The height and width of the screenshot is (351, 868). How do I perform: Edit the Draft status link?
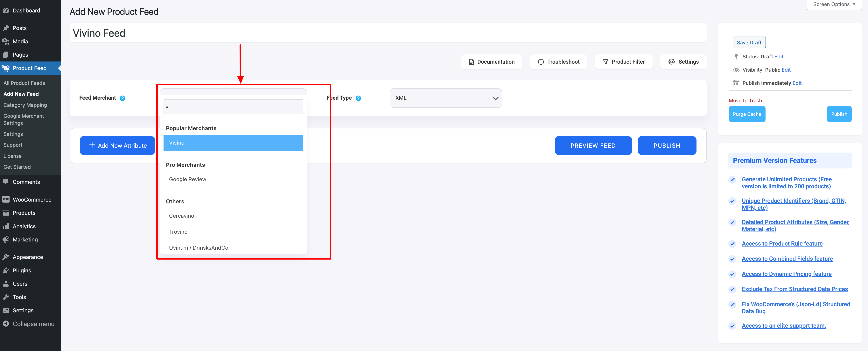tap(778, 57)
